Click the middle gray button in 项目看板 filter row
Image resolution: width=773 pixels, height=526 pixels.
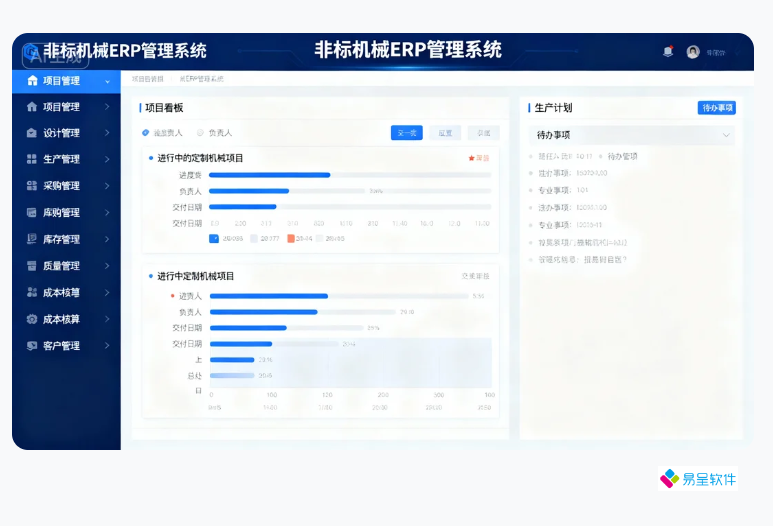coord(445,133)
